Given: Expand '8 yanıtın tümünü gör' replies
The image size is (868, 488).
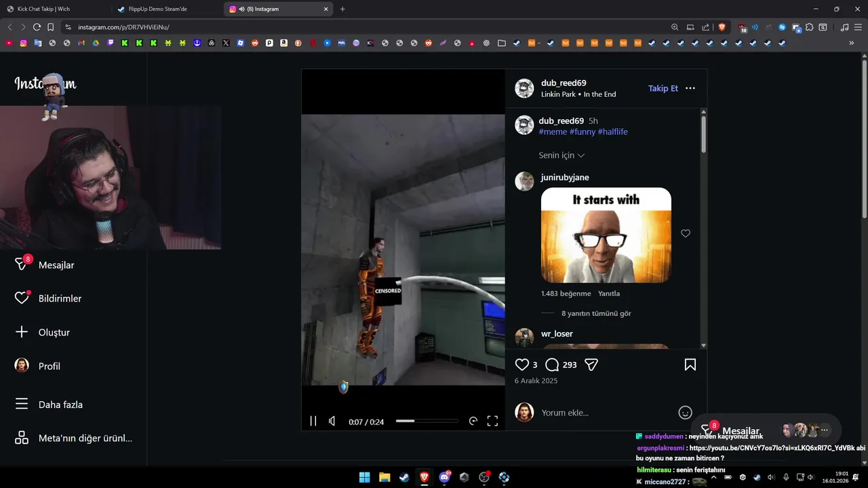Looking at the screenshot, I should click(x=596, y=313).
